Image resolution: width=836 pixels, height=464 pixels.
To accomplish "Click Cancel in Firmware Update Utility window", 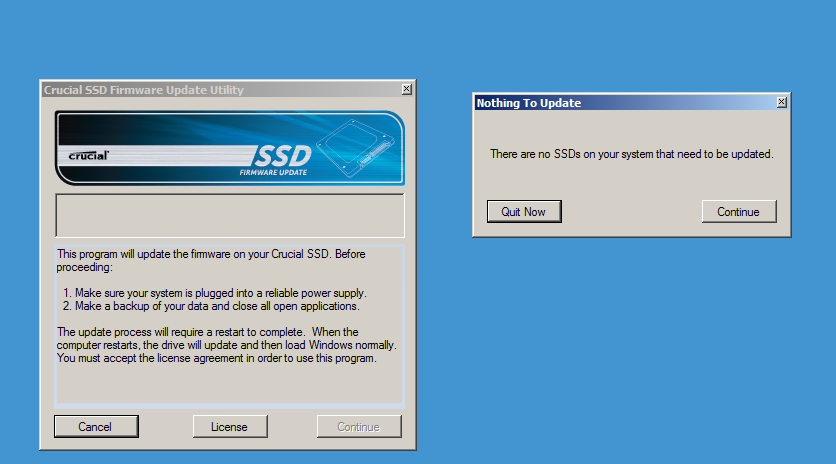I will tap(96, 427).
